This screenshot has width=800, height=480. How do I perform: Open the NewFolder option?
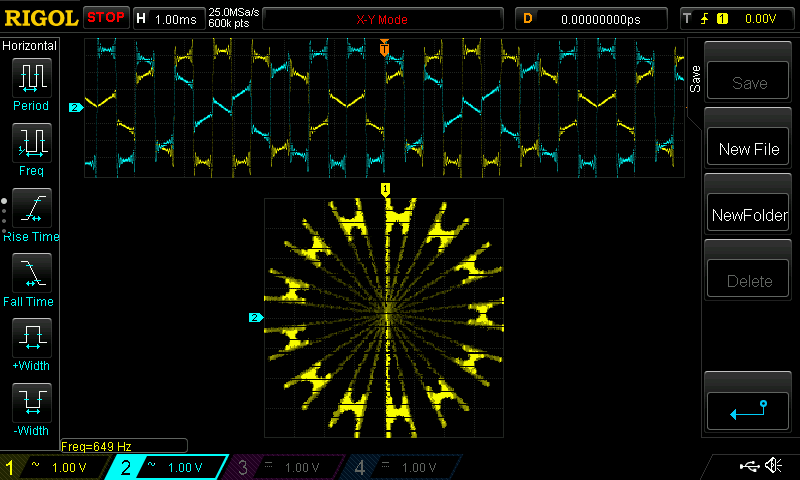749,215
